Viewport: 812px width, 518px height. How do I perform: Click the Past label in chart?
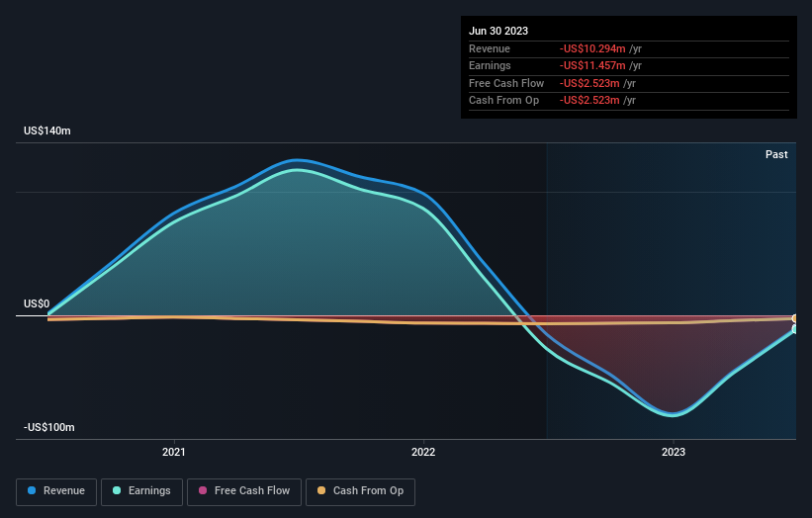pyautogui.click(x=776, y=154)
